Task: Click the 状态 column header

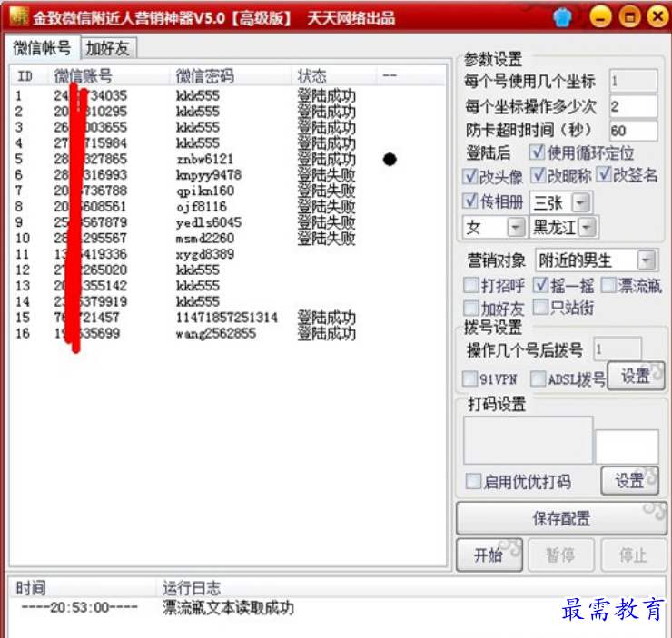Action: pos(334,76)
